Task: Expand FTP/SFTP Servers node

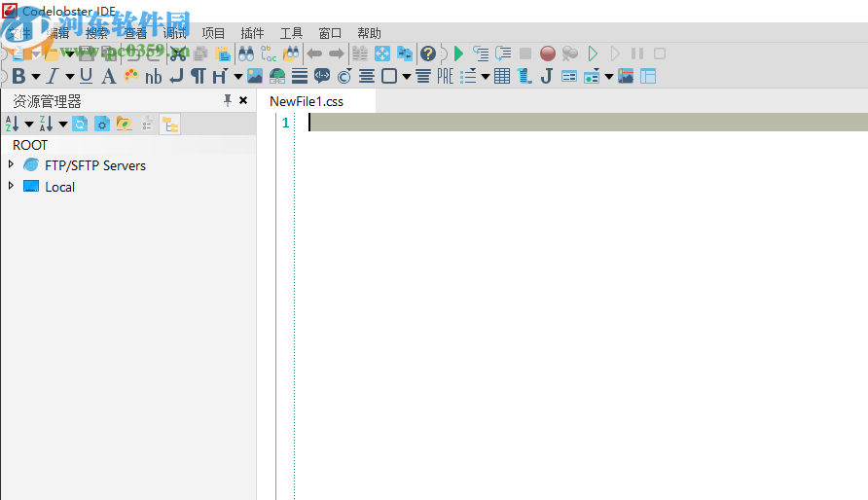Action: [x=11, y=164]
